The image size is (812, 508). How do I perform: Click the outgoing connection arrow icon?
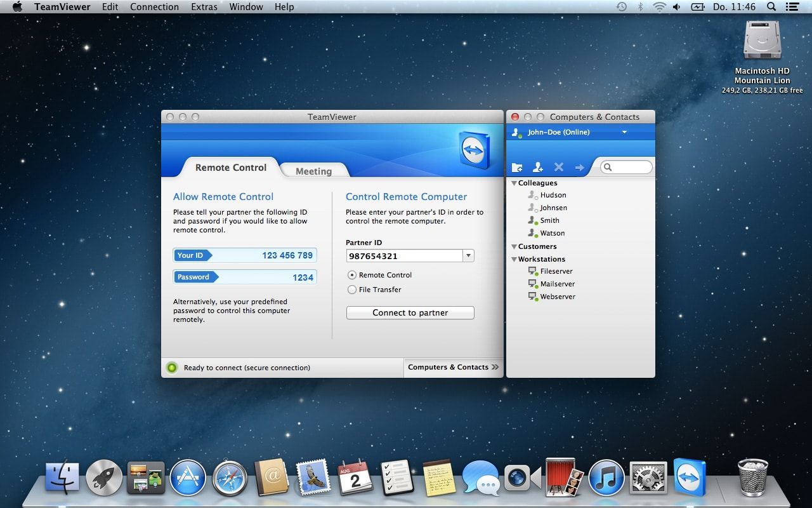click(579, 167)
